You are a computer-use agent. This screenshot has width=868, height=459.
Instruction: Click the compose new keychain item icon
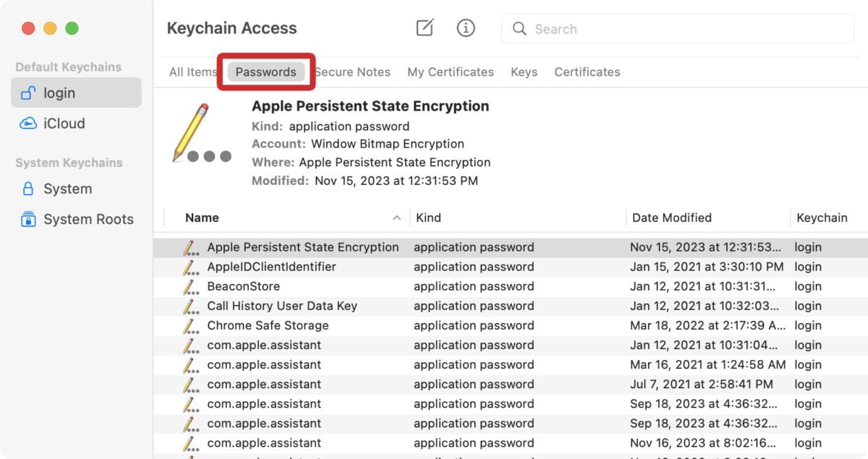[x=425, y=28]
